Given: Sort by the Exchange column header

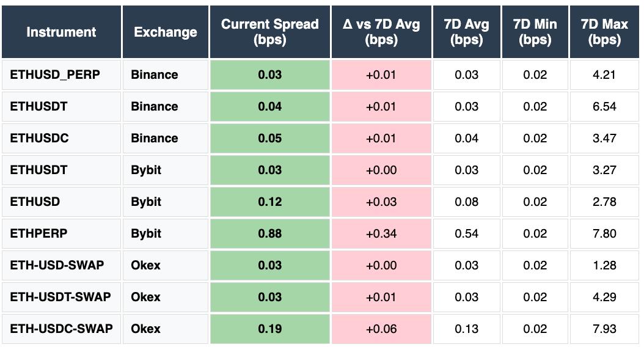Looking at the screenshot, I should pyautogui.click(x=165, y=32).
